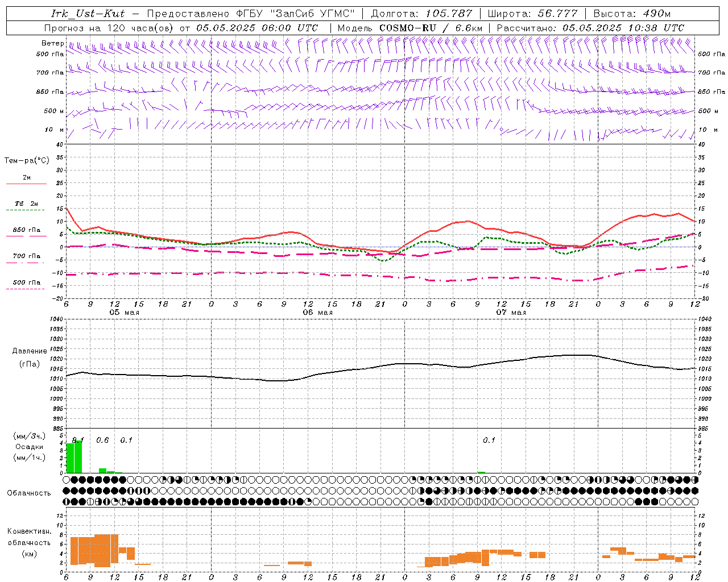Click the (гПа) unit under Давление
This screenshot has width=728, height=582.
tap(30, 364)
